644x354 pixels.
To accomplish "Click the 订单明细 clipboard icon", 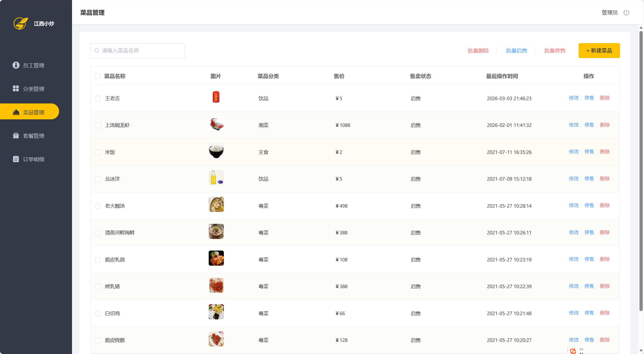I will click(16, 159).
